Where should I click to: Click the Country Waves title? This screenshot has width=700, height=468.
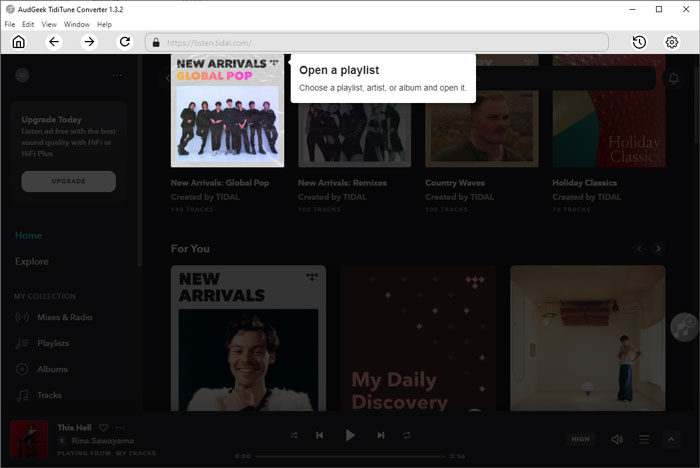pyautogui.click(x=455, y=183)
